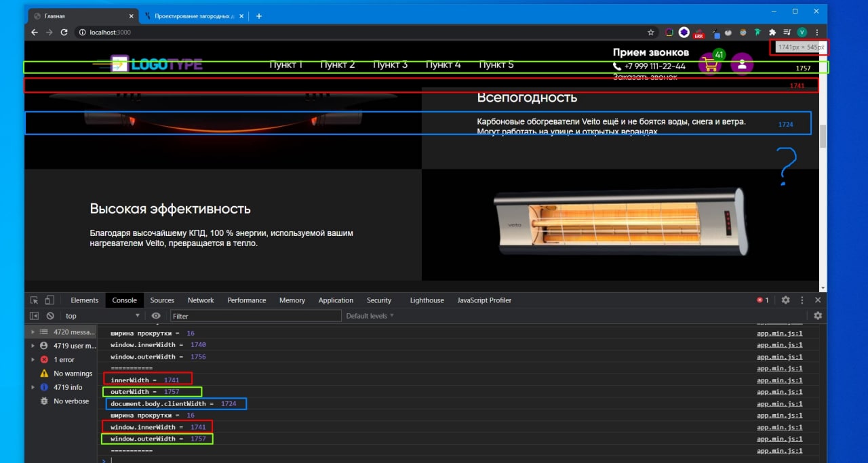Screen dimensions: 868x463
Task: Close the Проектирование загородных tab
Action: click(x=242, y=16)
